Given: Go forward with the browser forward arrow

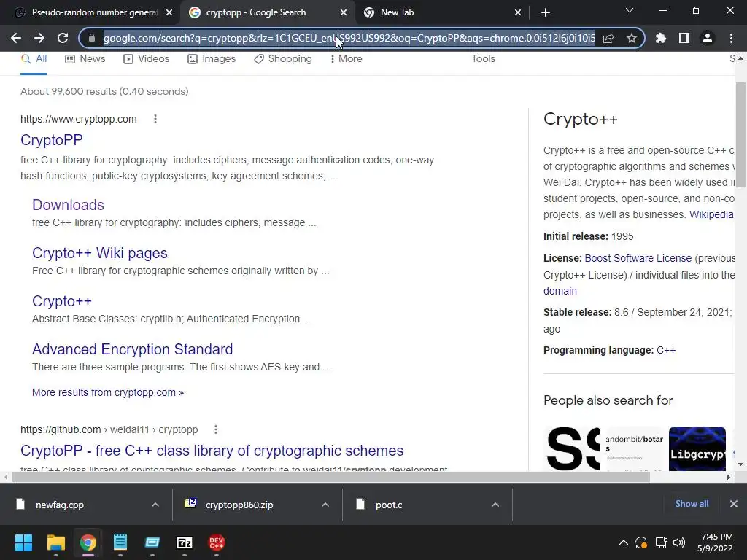Looking at the screenshot, I should point(39,38).
